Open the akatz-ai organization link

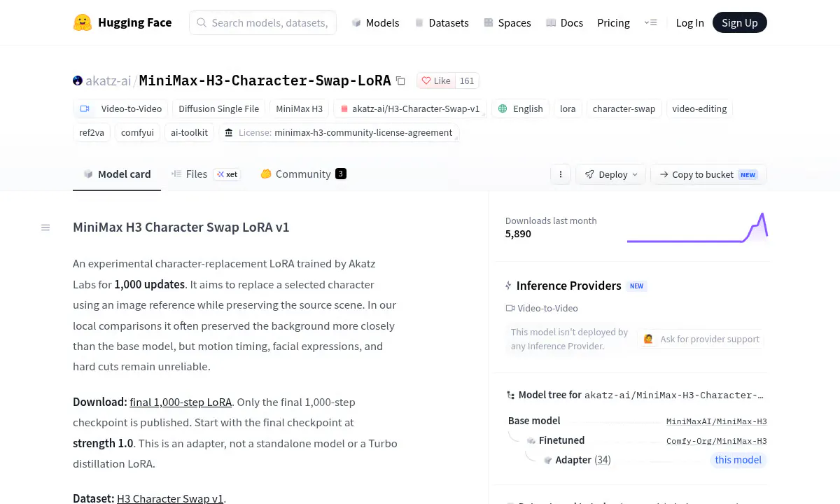[x=108, y=80]
